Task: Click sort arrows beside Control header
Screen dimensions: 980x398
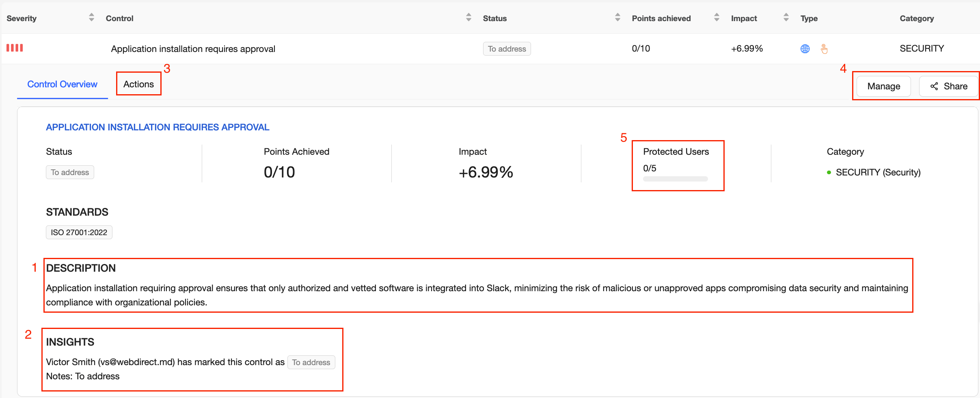Action: click(x=468, y=17)
